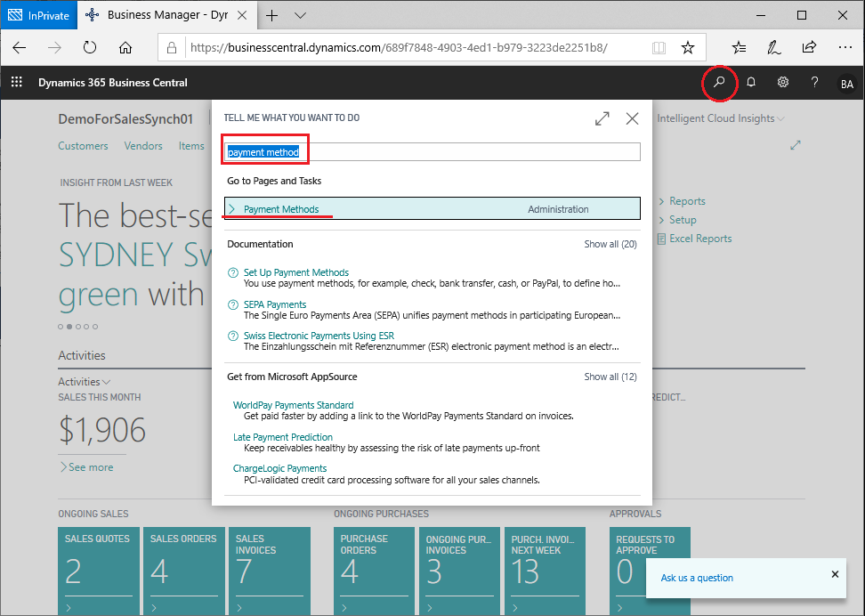Open a new browser tab

pos(272,15)
